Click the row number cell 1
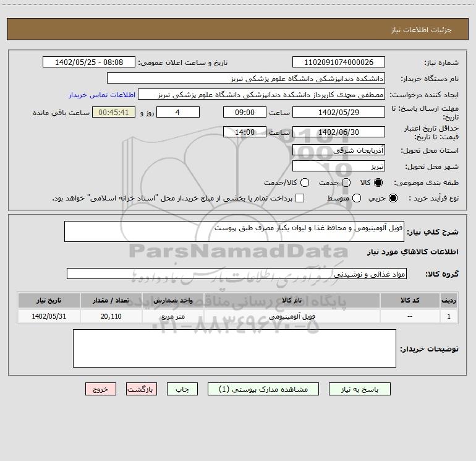The width and height of the screenshot is (476, 461). click(x=449, y=316)
